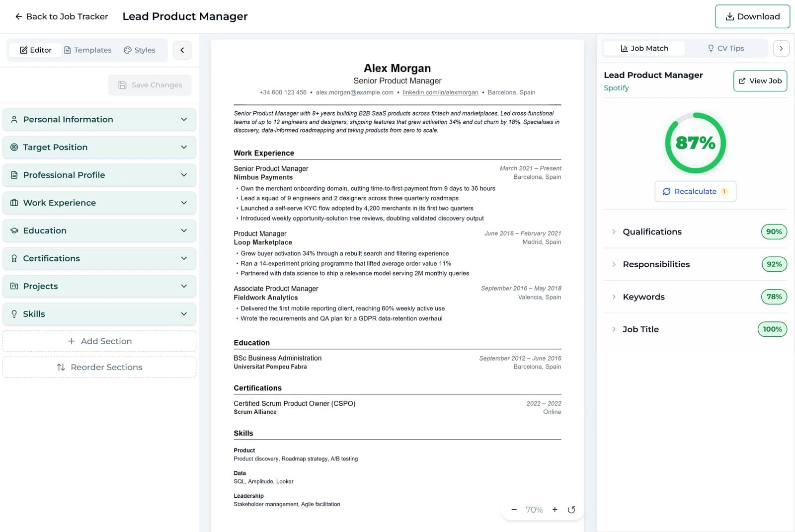Click Universitat Pompeu Fabra in CV
The image size is (795, 532).
(270, 367)
